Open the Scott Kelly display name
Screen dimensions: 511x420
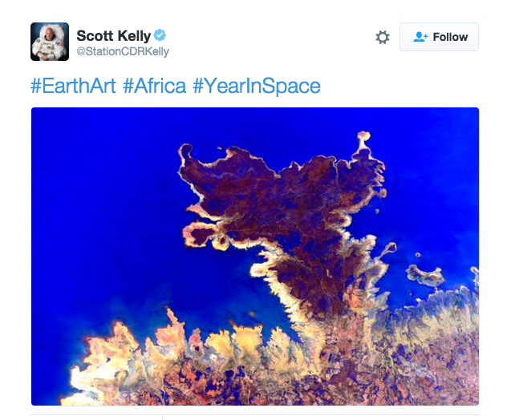(113, 36)
